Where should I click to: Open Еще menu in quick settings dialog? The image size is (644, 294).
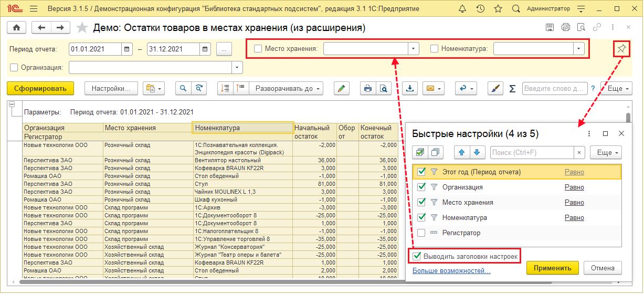tap(606, 152)
